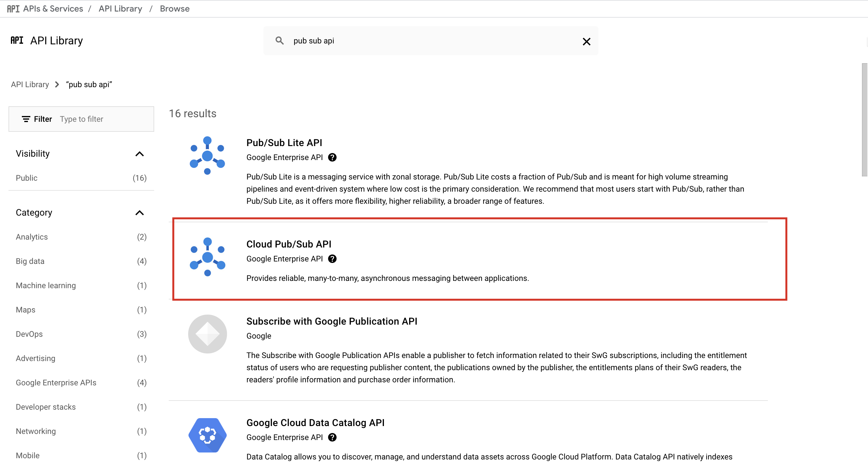Viewport: 868px width, 464px height.
Task: Click the Pub/Sub Lite API logo icon
Action: click(x=207, y=155)
